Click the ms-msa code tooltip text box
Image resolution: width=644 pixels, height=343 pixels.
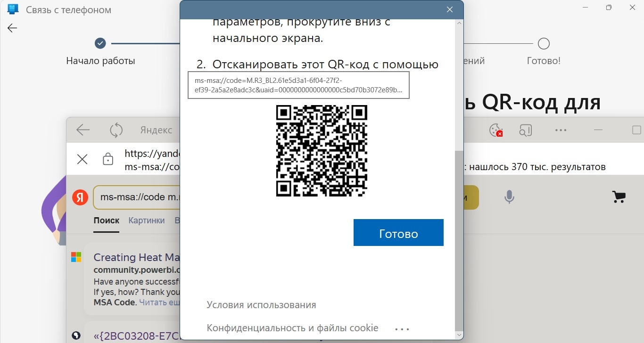pyautogui.click(x=298, y=85)
